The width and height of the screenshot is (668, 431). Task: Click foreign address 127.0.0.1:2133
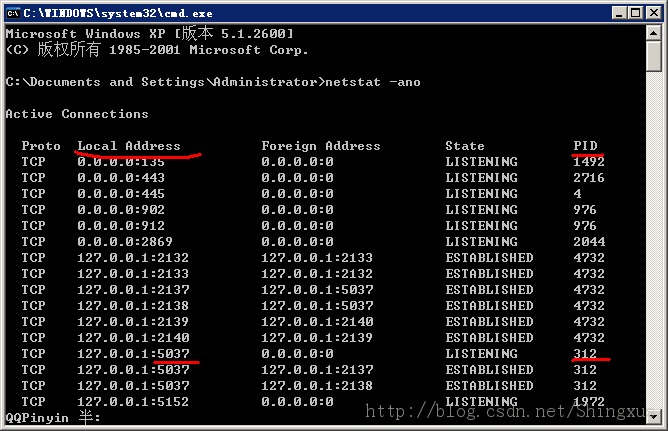coord(317,258)
